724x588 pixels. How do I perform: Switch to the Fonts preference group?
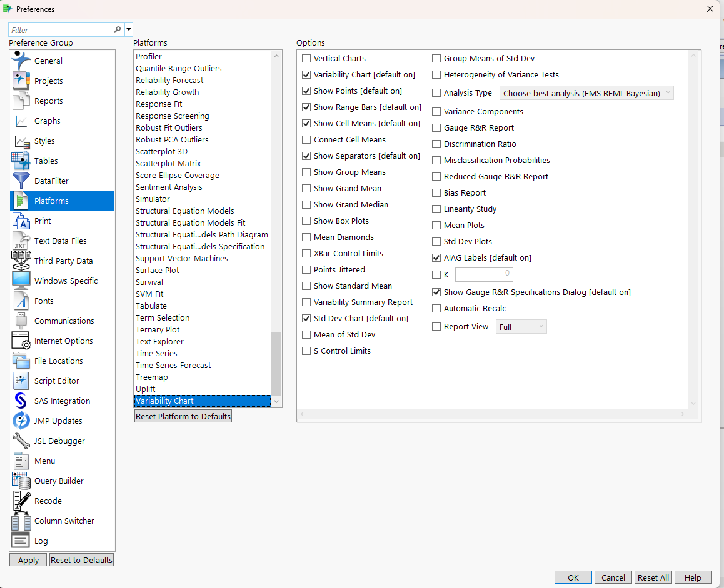21,301
